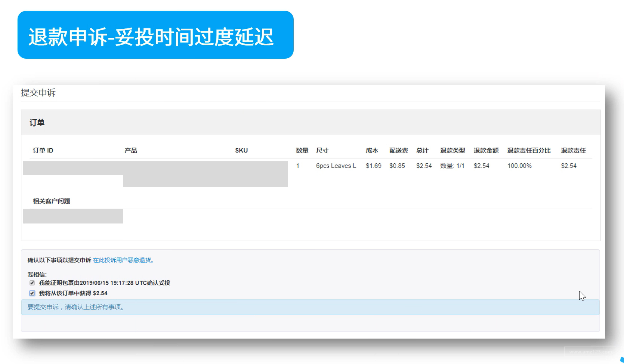Toggle the checkbox for receiving $2.54 from order

coord(32,293)
